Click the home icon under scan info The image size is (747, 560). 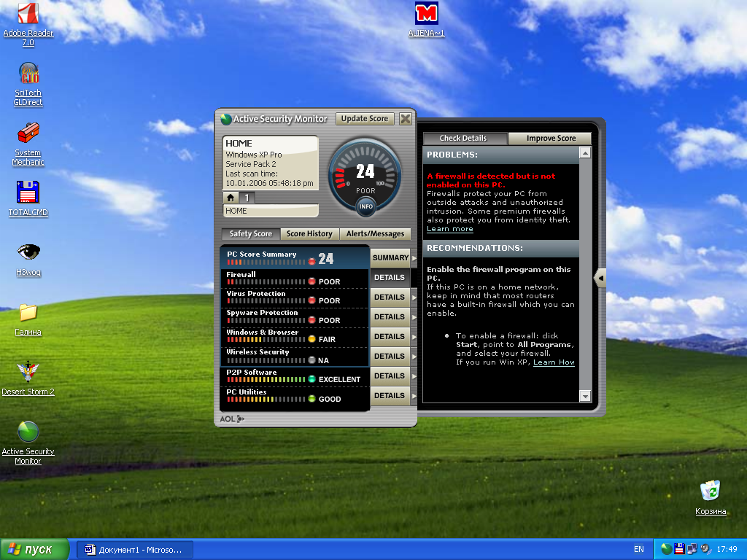231,197
